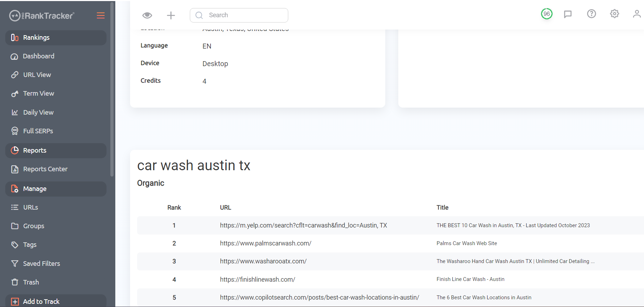
Task: Click the URL column header
Action: coord(226,207)
